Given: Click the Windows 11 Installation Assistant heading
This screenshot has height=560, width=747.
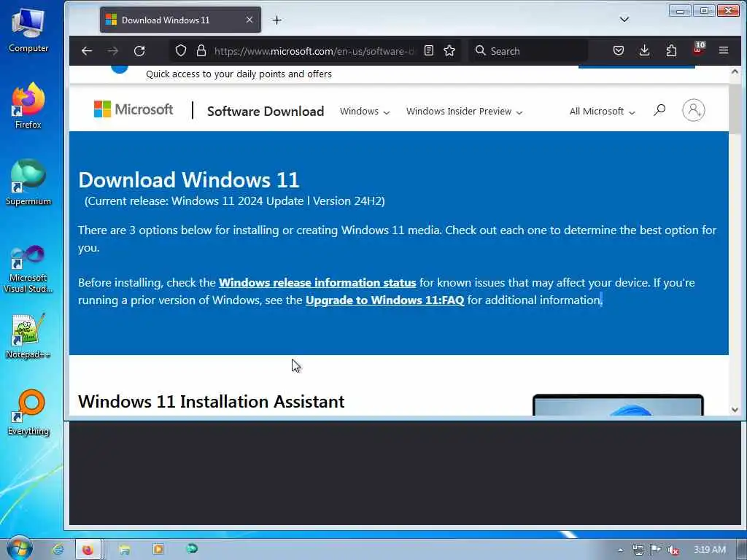Looking at the screenshot, I should coord(211,402).
